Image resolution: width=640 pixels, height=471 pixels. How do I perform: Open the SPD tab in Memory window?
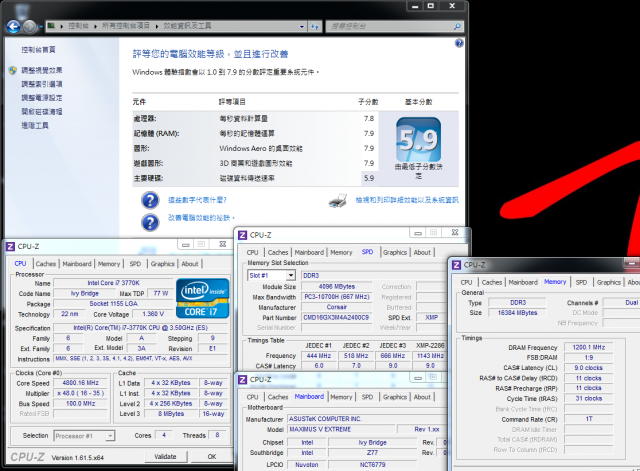click(x=581, y=282)
